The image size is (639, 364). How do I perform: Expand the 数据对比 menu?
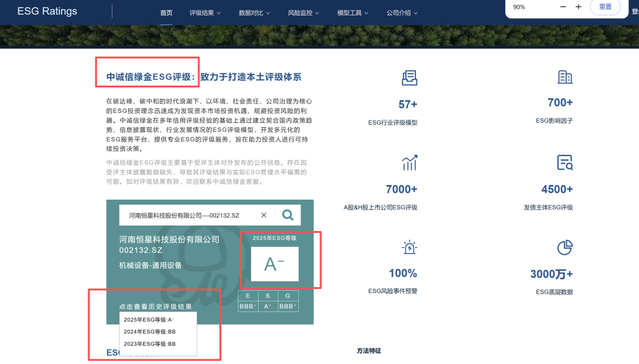(254, 13)
